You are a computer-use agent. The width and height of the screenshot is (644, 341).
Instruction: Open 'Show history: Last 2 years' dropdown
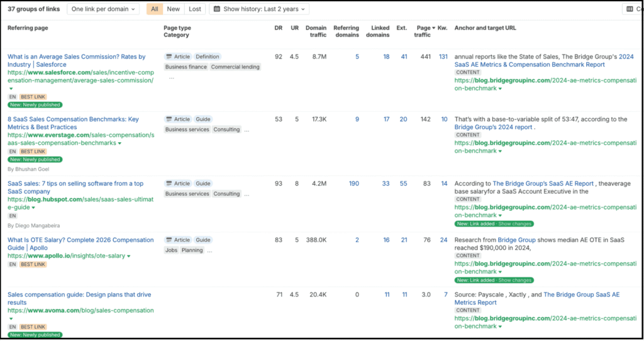point(259,9)
